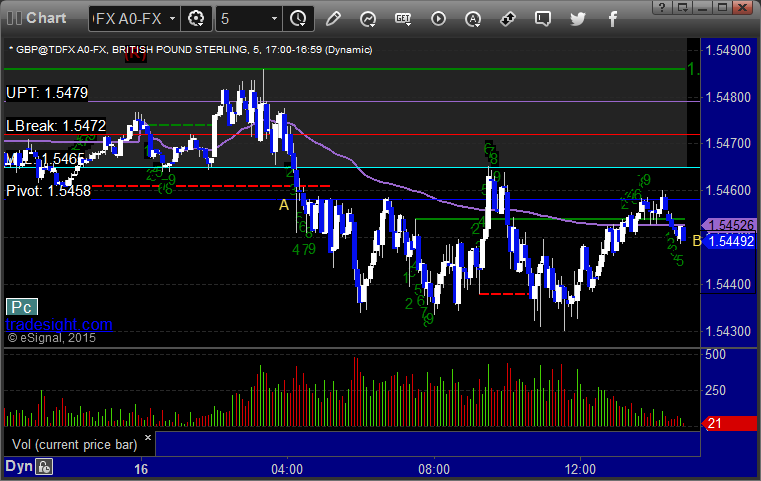Image resolution: width=761 pixels, height=481 pixels.
Task: Click the yellow B marker on chart
Action: click(x=696, y=241)
